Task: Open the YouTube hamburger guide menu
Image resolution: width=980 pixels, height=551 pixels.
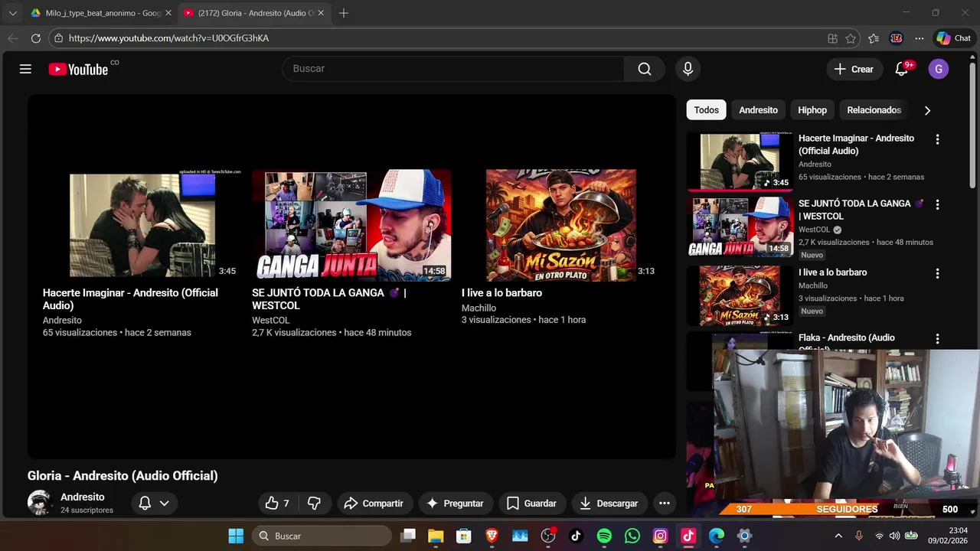Action: pyautogui.click(x=25, y=69)
